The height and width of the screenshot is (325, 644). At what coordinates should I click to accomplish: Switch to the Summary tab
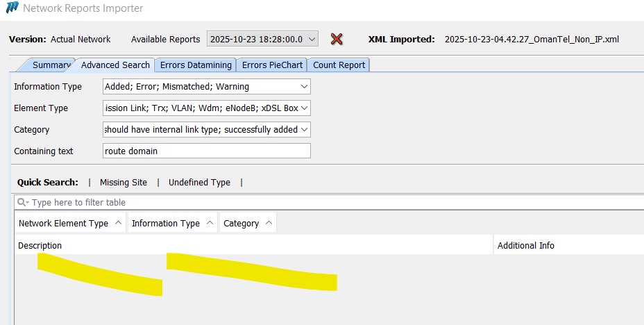pyautogui.click(x=51, y=65)
